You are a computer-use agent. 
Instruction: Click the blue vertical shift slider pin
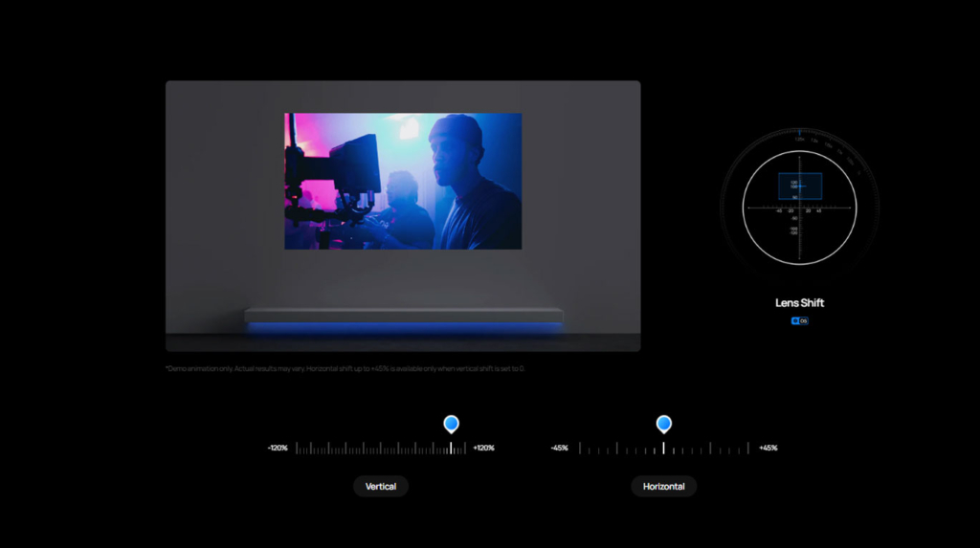(451, 423)
